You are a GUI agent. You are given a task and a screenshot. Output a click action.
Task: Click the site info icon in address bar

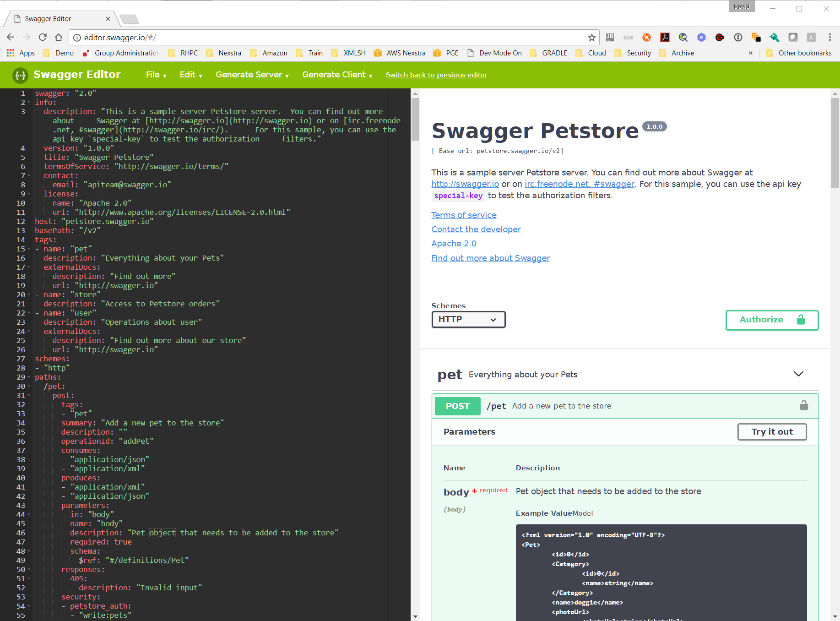pyautogui.click(x=77, y=38)
